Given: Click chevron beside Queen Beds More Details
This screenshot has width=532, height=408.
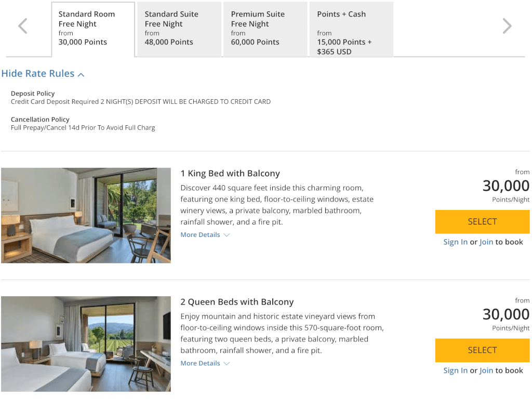Looking at the screenshot, I should point(227,363).
